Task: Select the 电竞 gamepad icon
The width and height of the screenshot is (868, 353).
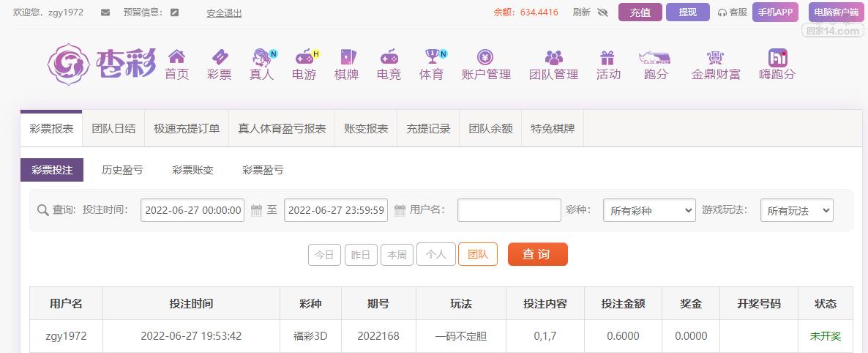Action: 389,57
